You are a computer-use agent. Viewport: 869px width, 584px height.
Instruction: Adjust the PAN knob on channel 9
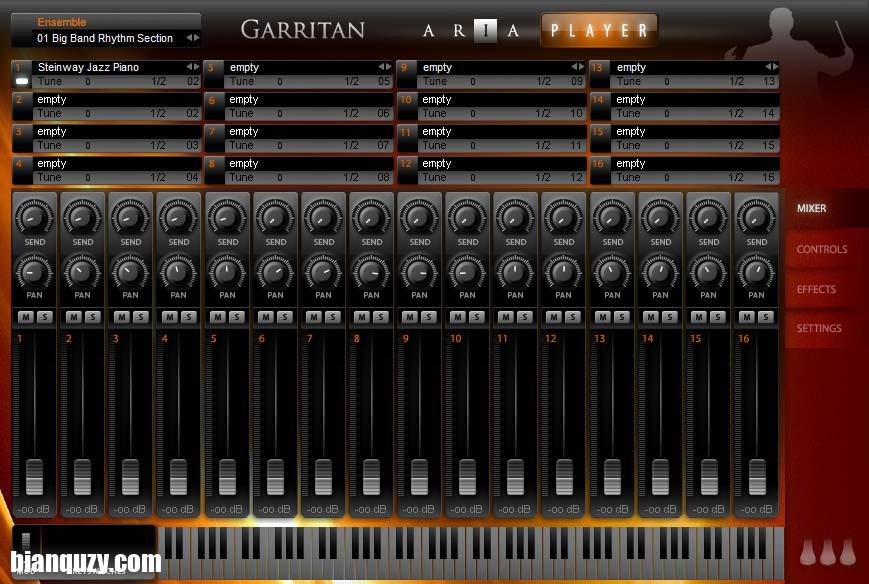pos(420,271)
